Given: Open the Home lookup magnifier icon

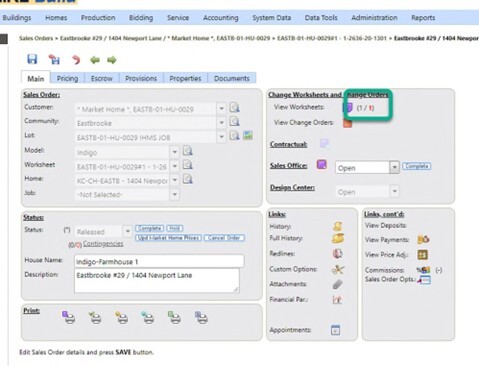Looking at the screenshot, I should (188, 179).
